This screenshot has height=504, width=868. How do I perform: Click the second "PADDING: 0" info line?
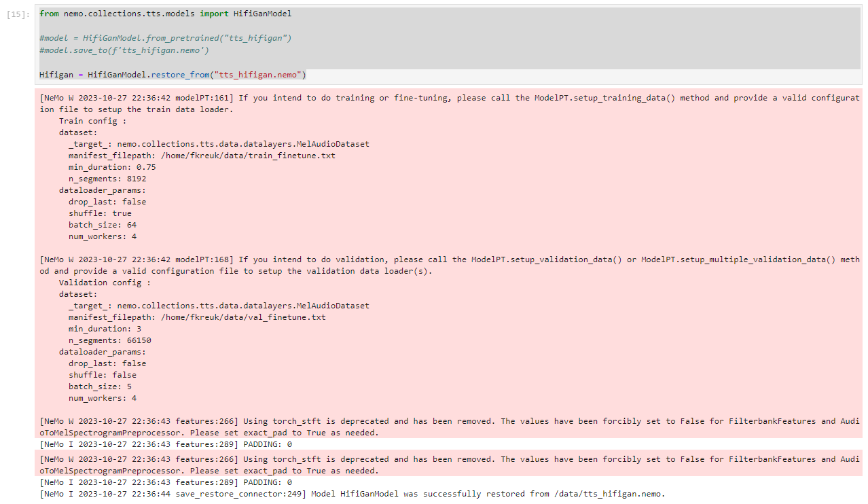tap(166, 482)
